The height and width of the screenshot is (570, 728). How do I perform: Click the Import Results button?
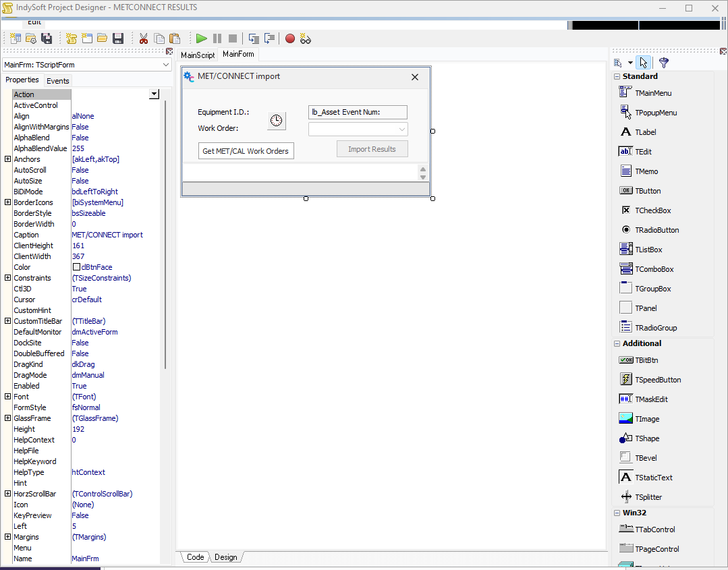pos(372,149)
